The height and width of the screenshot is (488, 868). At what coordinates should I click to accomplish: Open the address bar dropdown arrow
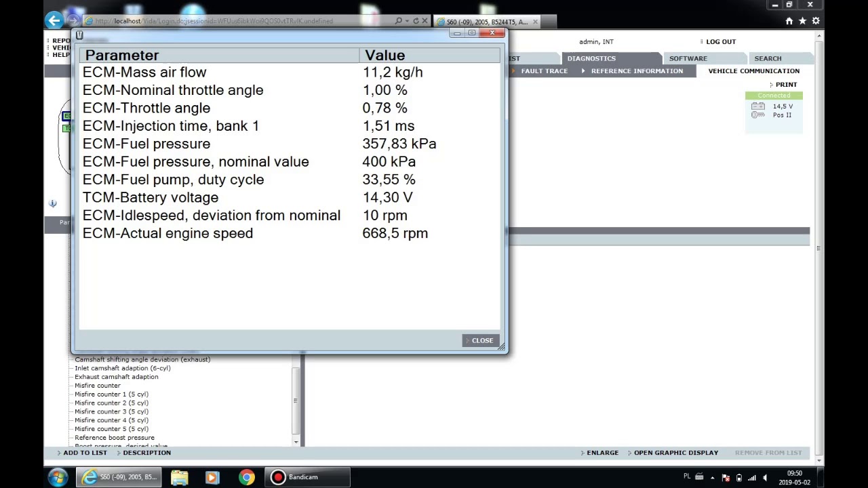407,21
